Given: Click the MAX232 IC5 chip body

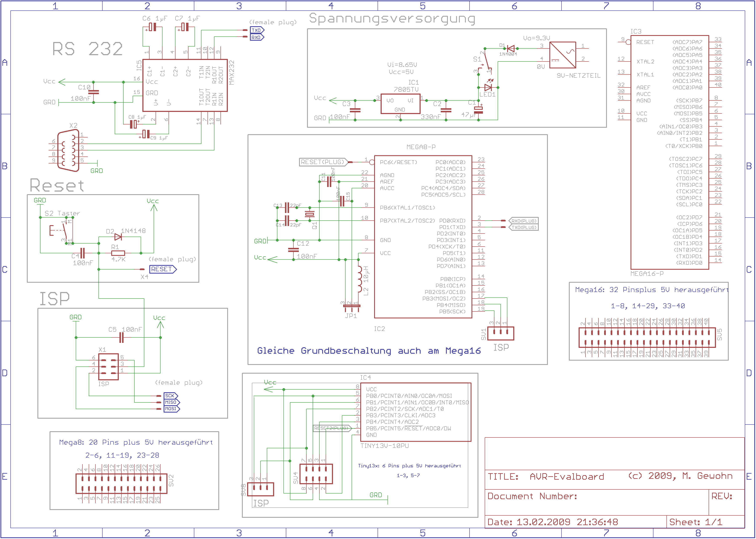Looking at the screenshot, I should tap(185, 86).
